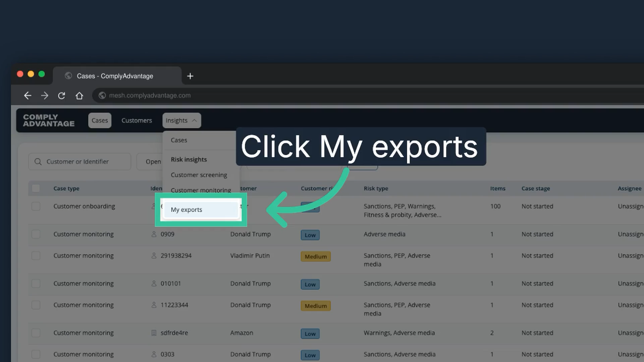This screenshot has height=362, width=644.
Task: Click the browser forward arrow
Action: pos(45,96)
